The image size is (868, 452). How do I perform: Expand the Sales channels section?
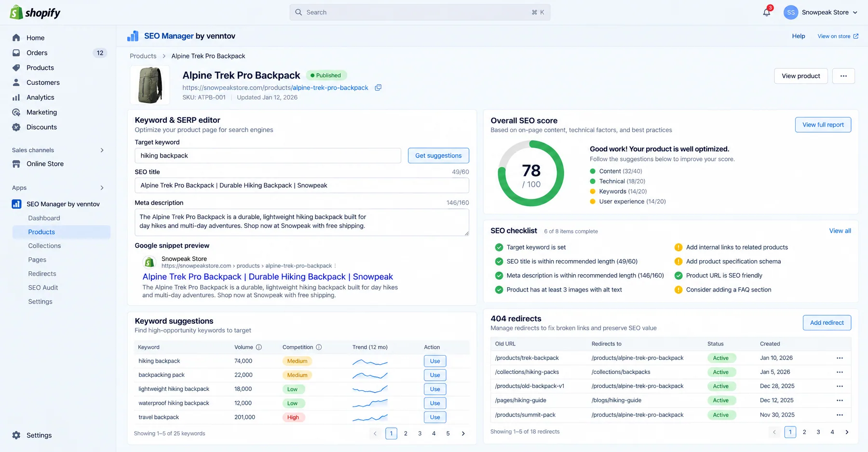[x=102, y=150]
